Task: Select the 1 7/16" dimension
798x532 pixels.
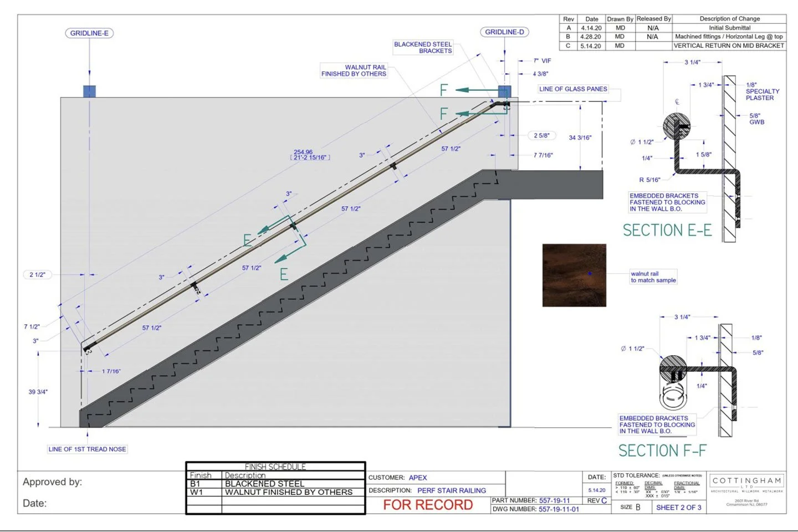Action: (111, 371)
